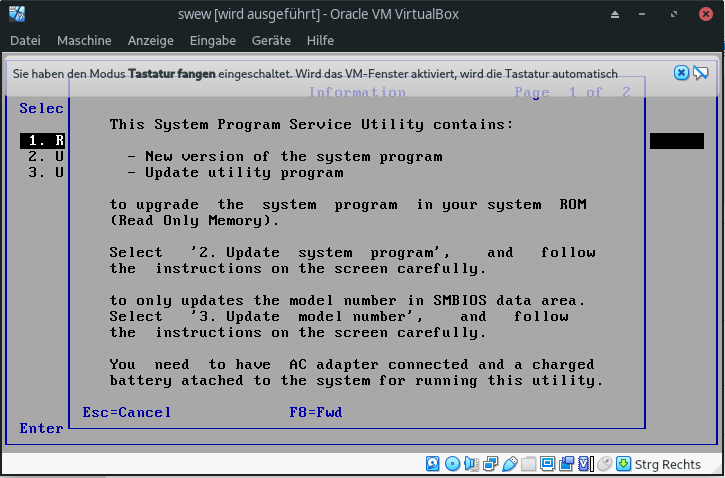Image resolution: width=725 pixels, height=478 pixels.
Task: Open the network adapter status icon
Action: 490,464
